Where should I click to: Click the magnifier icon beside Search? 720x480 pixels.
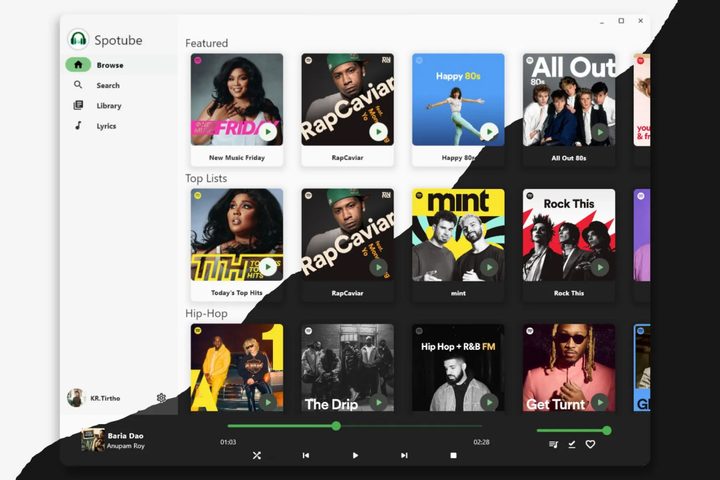click(x=78, y=85)
